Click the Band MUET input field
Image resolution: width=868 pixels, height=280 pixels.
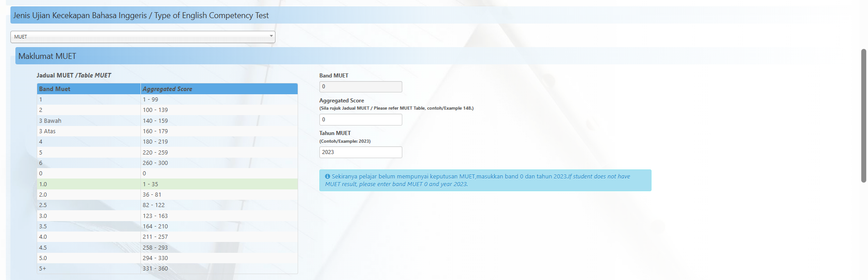click(x=361, y=87)
